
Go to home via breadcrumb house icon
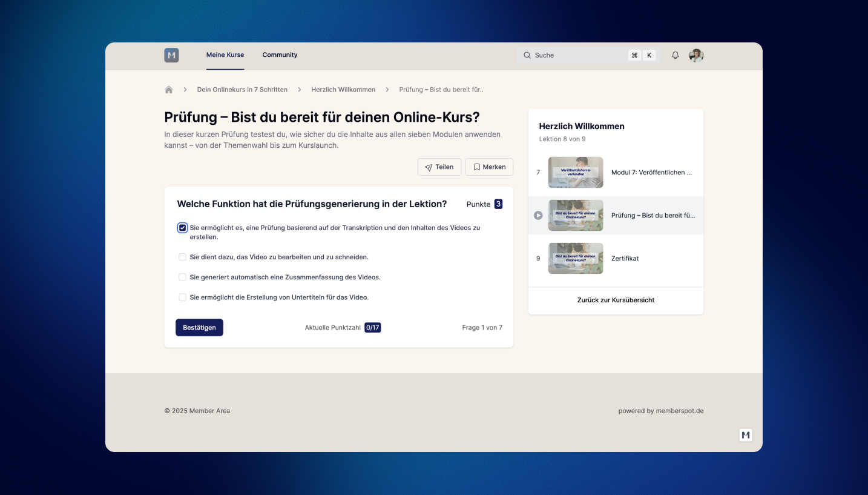(169, 90)
